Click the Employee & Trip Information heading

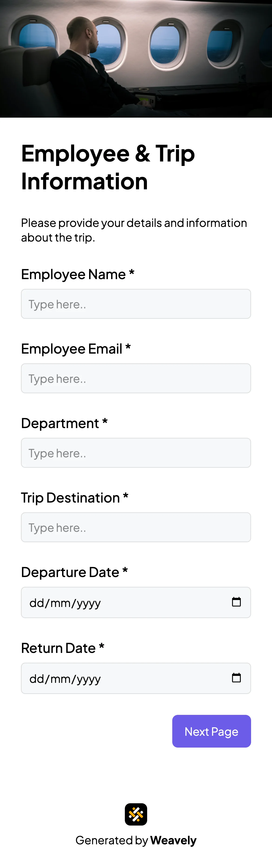point(108,167)
